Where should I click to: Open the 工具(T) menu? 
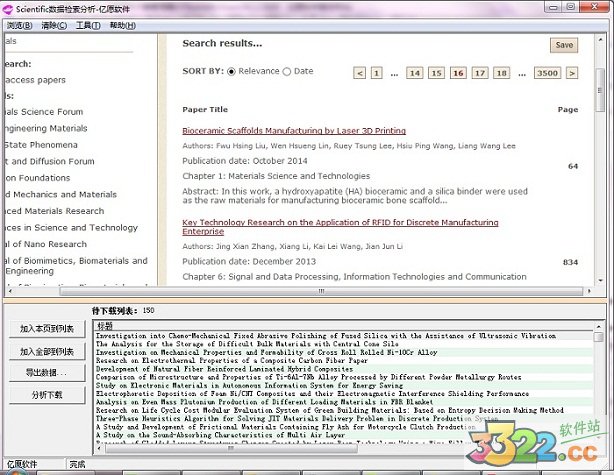tap(89, 25)
